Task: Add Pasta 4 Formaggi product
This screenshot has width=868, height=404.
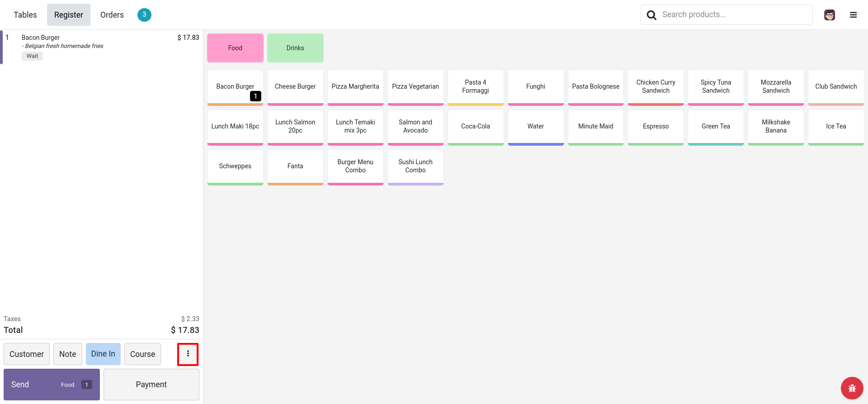Action: 476,87
